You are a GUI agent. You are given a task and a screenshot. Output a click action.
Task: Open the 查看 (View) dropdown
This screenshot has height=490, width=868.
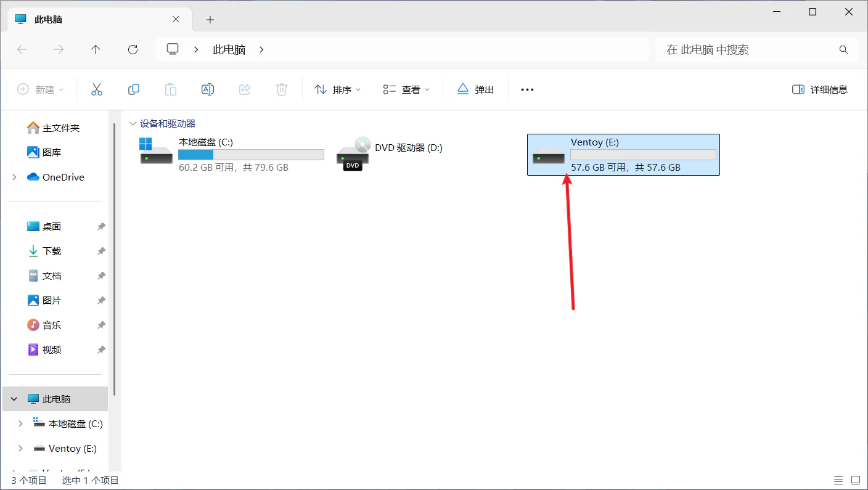407,89
